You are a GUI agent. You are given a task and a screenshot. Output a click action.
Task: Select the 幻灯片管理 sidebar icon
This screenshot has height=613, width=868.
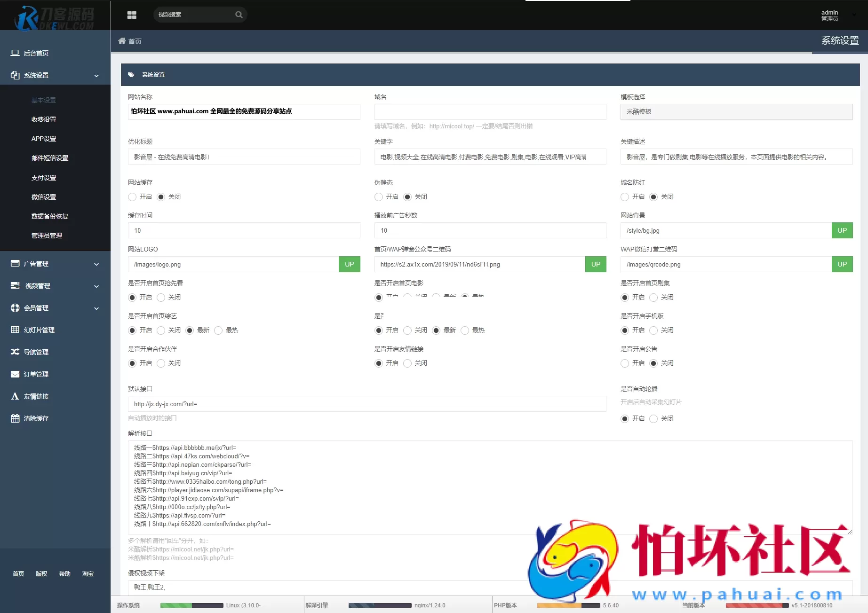(15, 330)
